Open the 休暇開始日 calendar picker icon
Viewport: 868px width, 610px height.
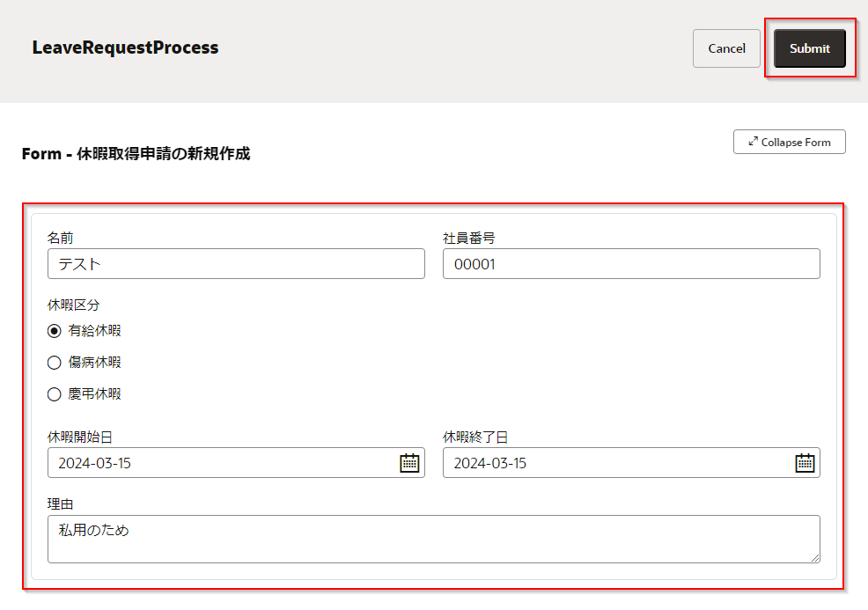pos(409,463)
